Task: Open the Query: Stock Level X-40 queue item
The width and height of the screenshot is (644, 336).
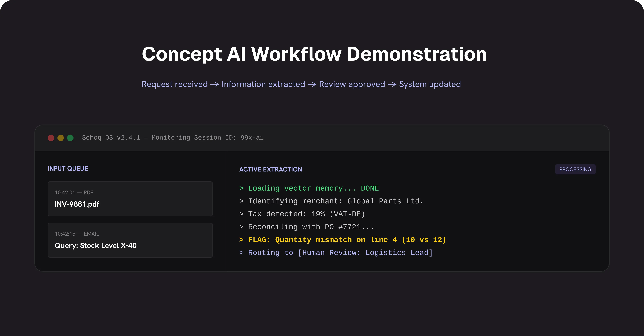Action: 130,240
